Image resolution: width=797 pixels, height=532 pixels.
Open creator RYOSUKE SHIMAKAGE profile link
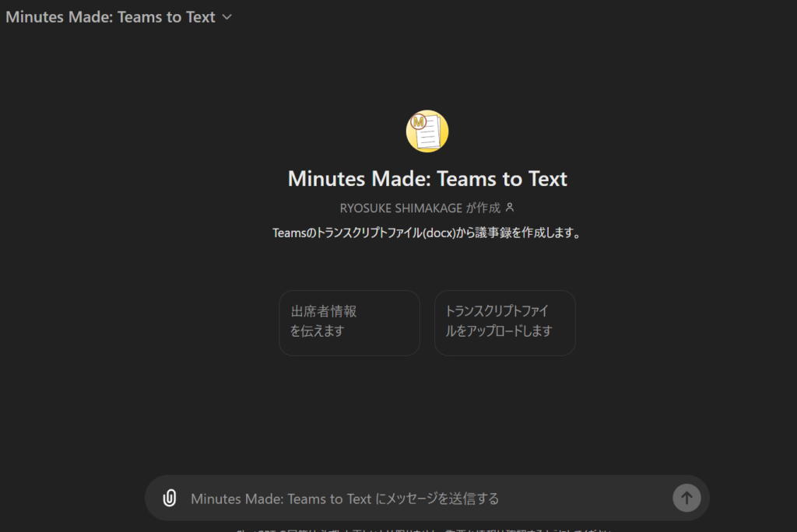[x=401, y=208]
